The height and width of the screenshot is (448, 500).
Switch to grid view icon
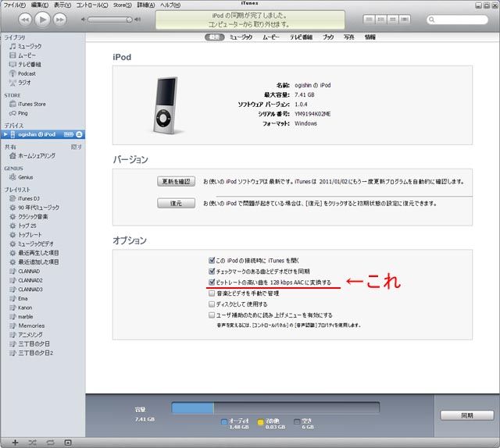click(393, 20)
